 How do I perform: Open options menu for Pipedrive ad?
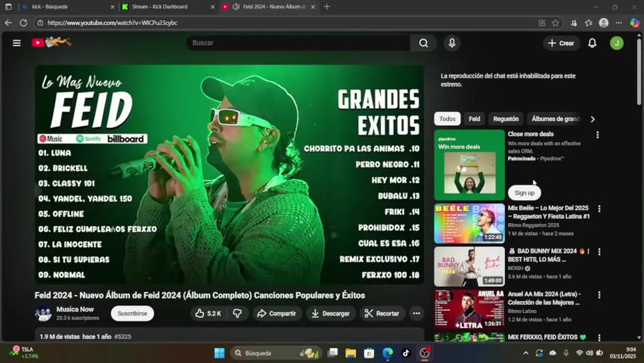(598, 135)
